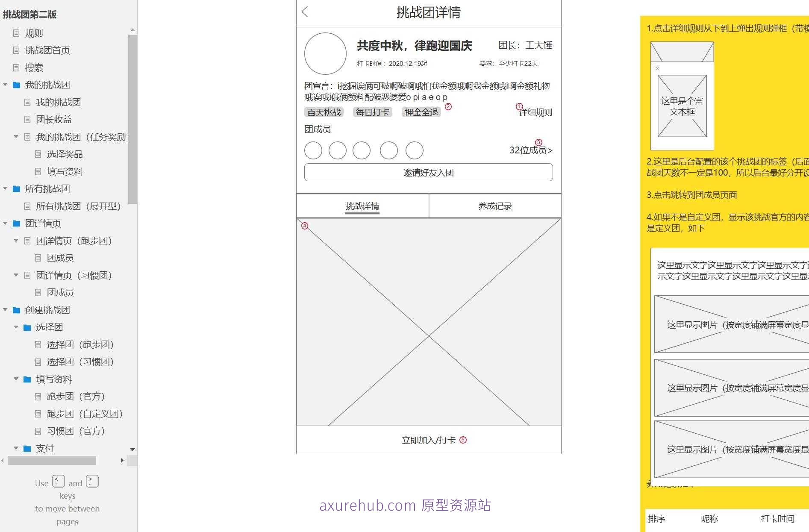Viewport: 809px width, 532px height.
Task: Open 团成员 page under 习惯团
Action: 60,292
